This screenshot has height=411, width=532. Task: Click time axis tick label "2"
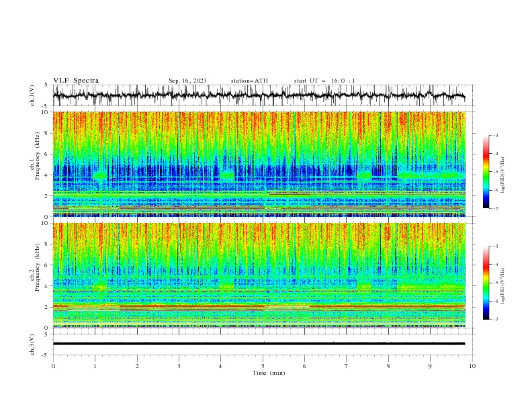point(137,366)
